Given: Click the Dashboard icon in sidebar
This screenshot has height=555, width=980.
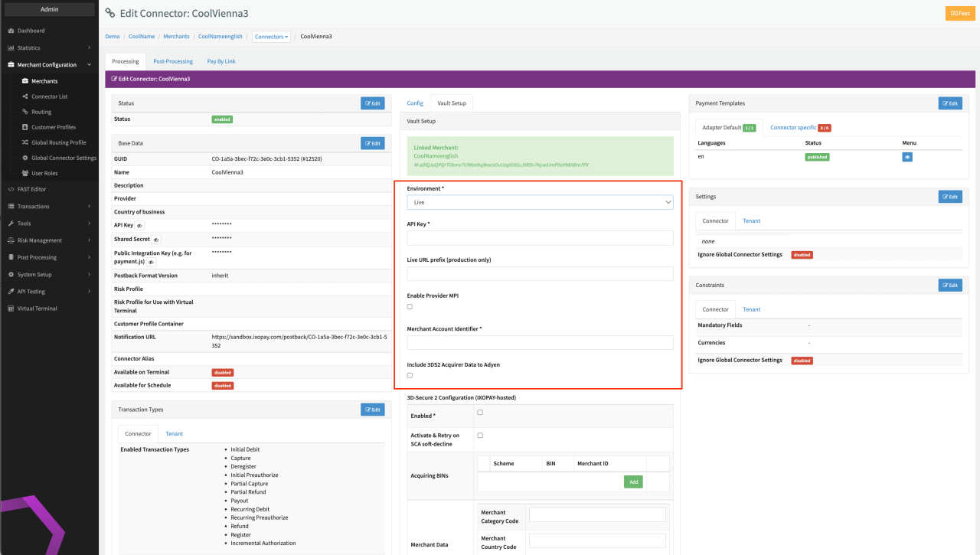Looking at the screenshot, I should 11,31.
